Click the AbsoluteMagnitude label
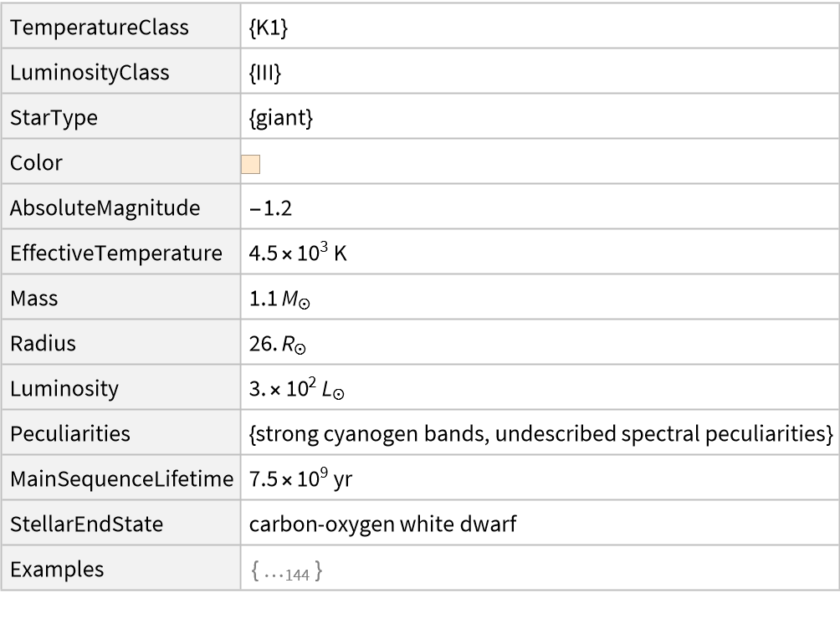The image size is (840, 619). click(x=105, y=208)
